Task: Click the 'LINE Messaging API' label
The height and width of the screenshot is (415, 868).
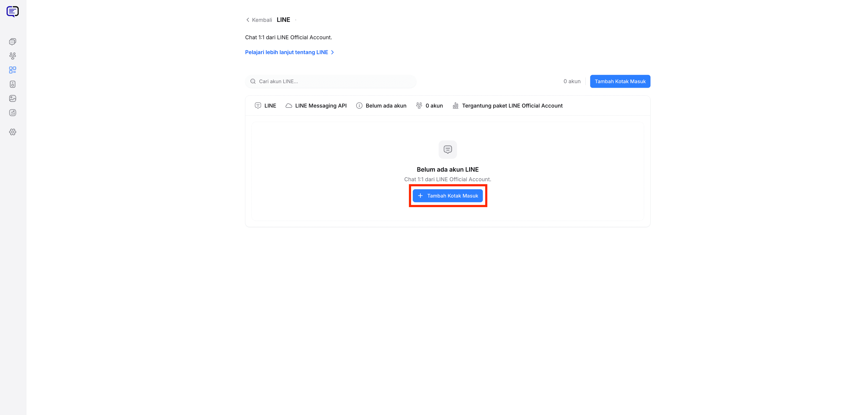Action: 321,106
